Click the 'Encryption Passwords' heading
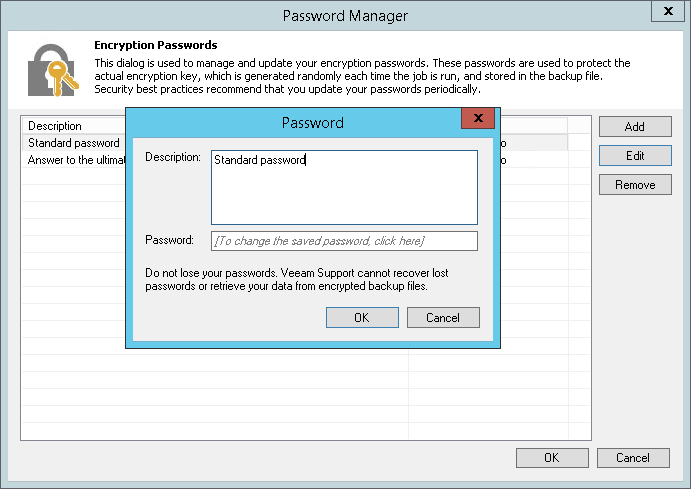 (155, 45)
